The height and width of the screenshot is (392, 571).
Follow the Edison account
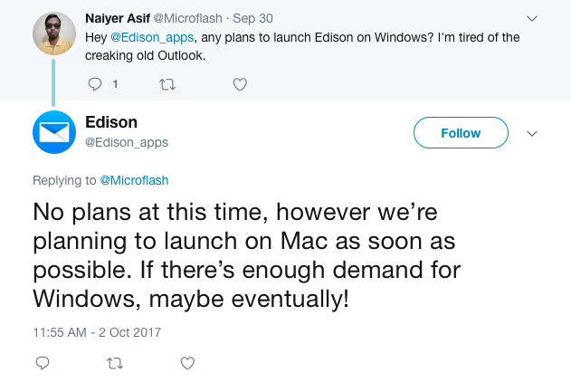point(461,132)
